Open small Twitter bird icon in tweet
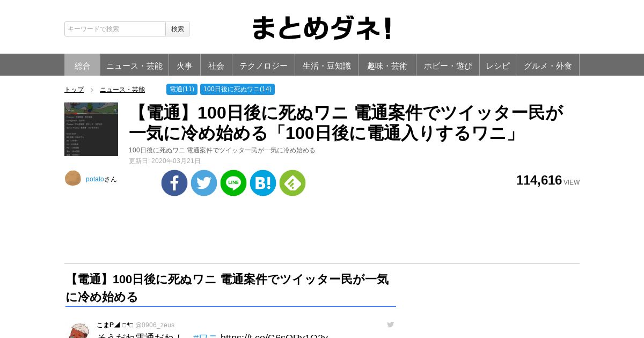The height and width of the screenshot is (338, 644). [391, 325]
